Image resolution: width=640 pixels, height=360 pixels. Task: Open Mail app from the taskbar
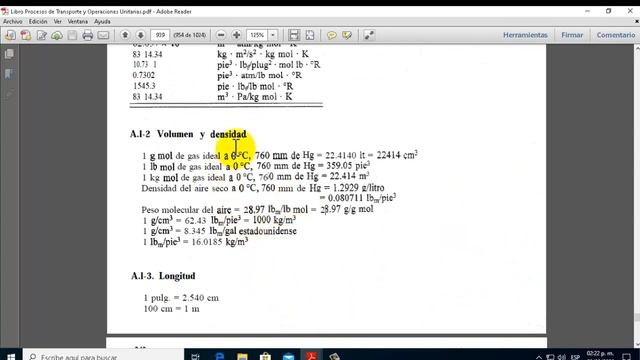(x=289, y=357)
